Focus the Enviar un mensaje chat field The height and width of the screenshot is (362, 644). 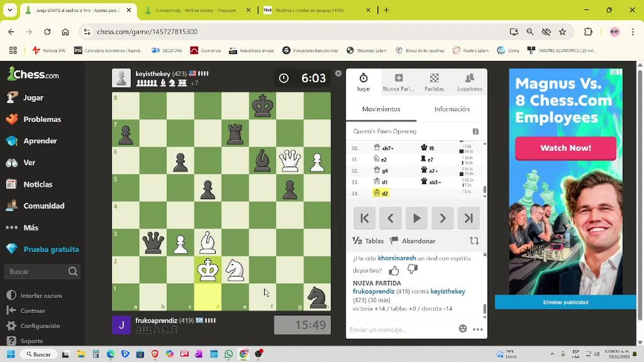click(401, 330)
